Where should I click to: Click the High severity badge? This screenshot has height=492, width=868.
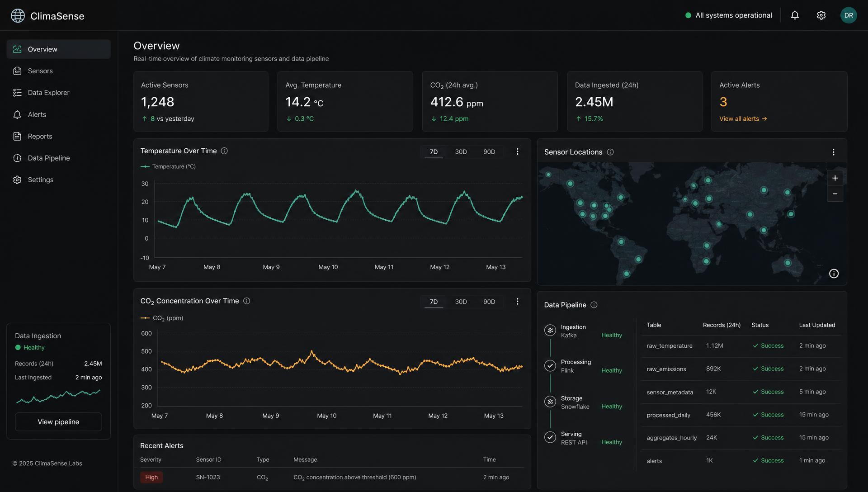coord(151,477)
